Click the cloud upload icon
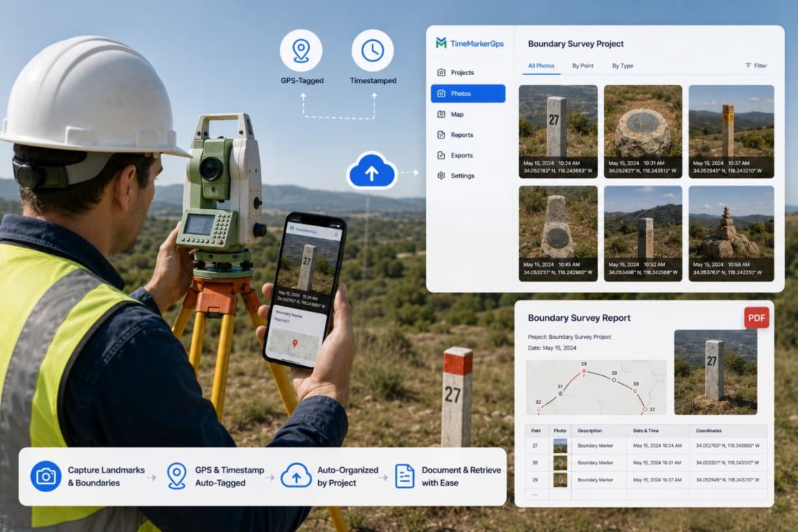Screen dimensions: 798x532 [x=371, y=171]
